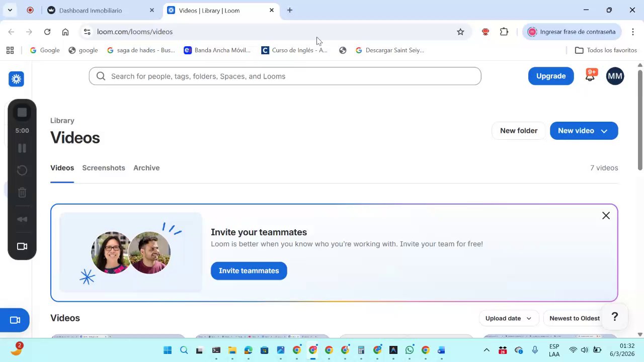Image resolution: width=644 pixels, height=362 pixels.
Task: Open Windows taskbar Search
Action: coord(184,350)
